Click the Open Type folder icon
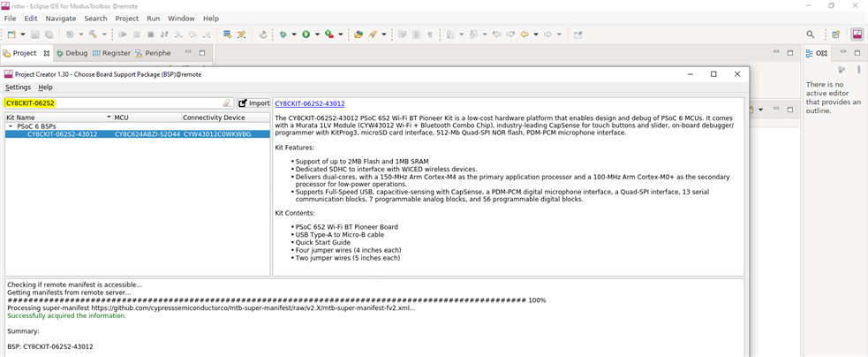Image resolution: width=868 pixels, height=357 pixels. (359, 34)
